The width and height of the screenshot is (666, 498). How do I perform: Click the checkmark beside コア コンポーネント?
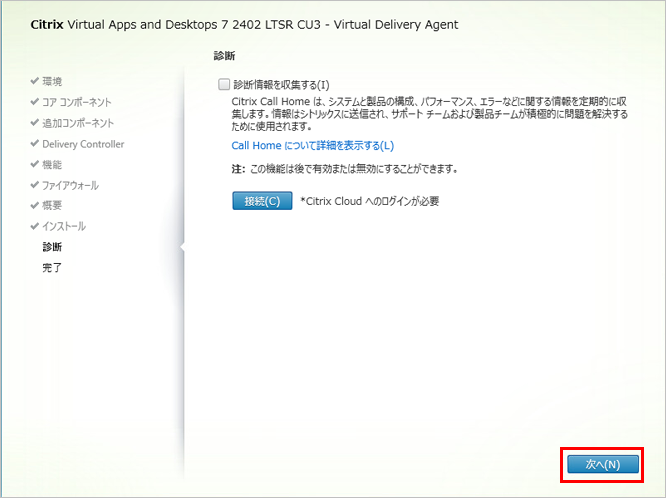click(x=35, y=102)
